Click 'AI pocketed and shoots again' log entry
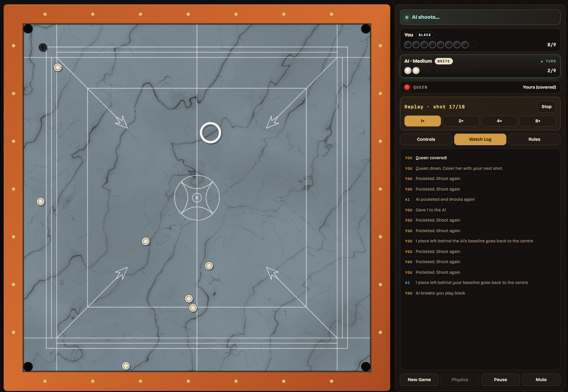Screen dimensions: 568x392 pyautogui.click(x=480, y=199)
